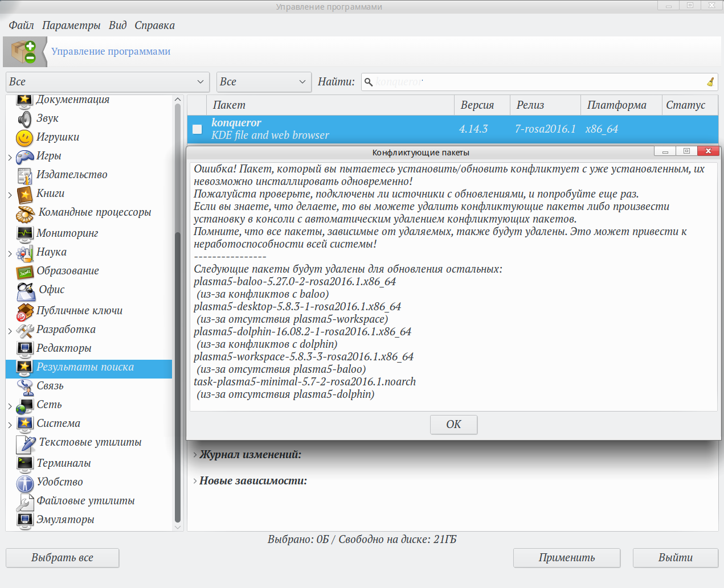The height and width of the screenshot is (588, 724).
Task: Open the Параметры menu
Action: click(x=71, y=26)
